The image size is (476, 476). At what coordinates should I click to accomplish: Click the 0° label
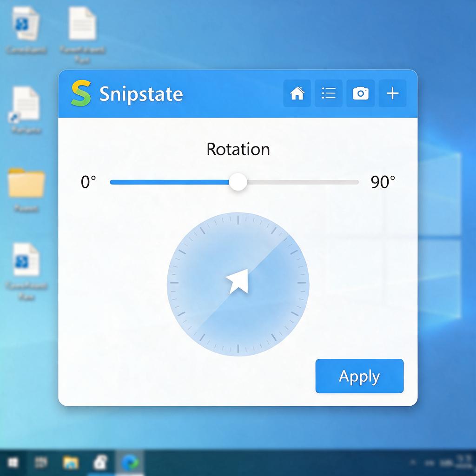[88, 182]
